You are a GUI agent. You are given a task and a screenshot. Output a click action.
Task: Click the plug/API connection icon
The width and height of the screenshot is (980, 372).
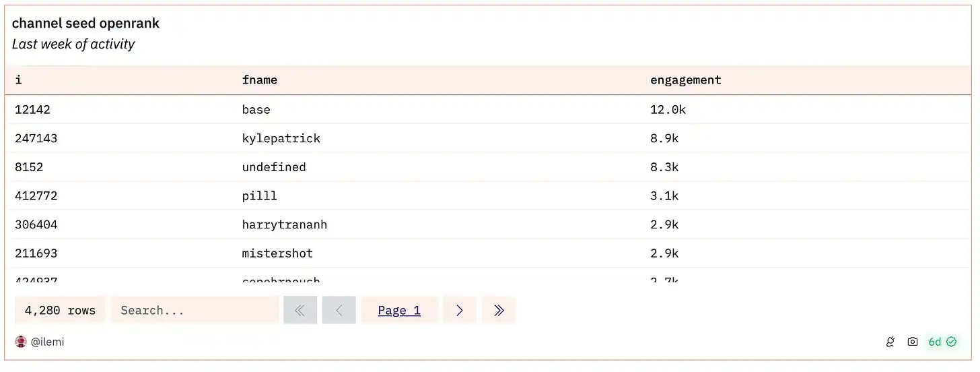point(890,342)
